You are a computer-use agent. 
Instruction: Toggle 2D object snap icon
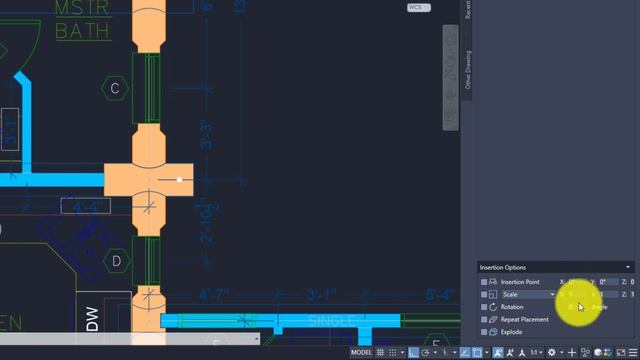[x=477, y=353]
